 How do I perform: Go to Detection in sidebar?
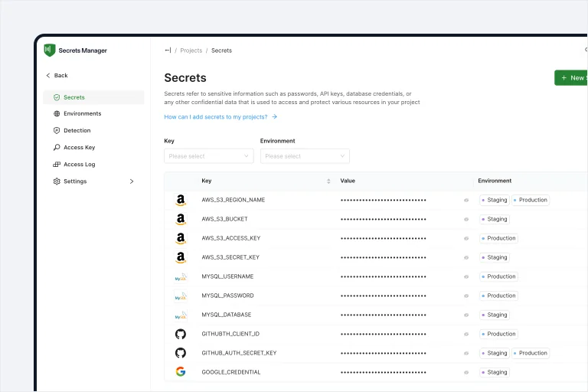click(93, 131)
